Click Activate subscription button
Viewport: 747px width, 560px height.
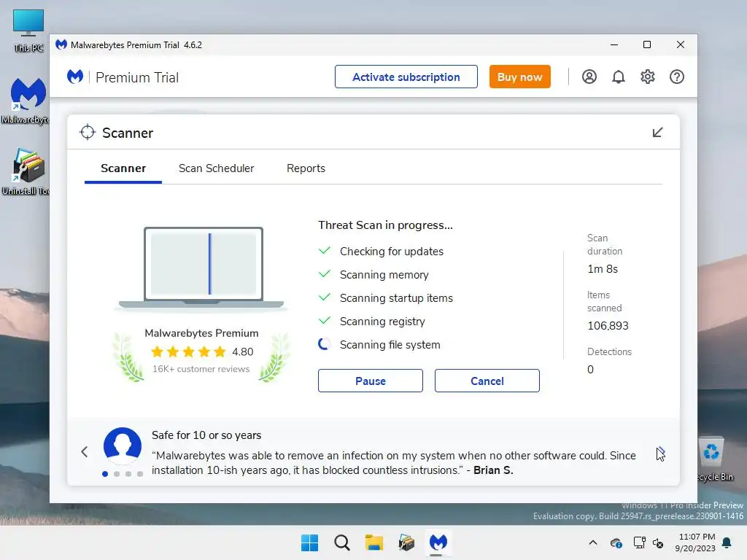point(406,77)
